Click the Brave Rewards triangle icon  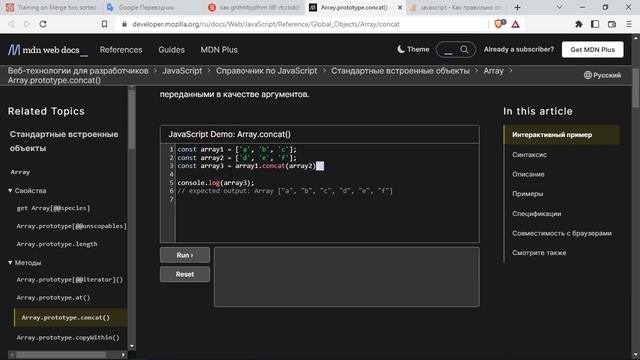[516, 24]
